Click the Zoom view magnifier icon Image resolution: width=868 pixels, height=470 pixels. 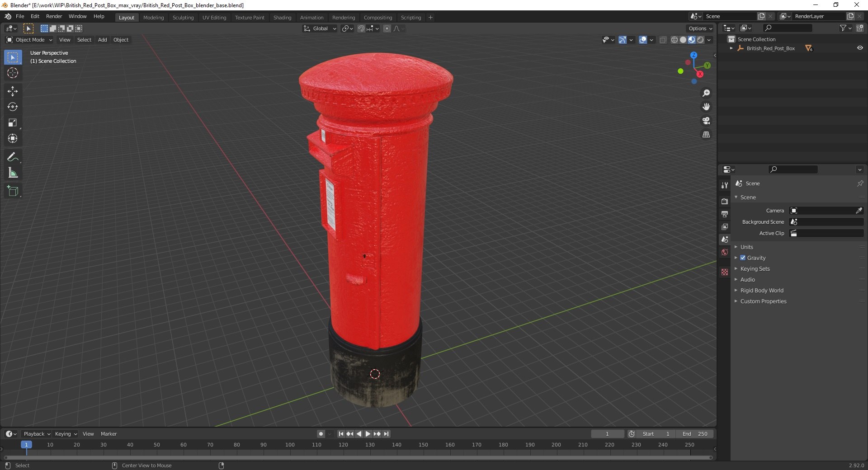click(706, 93)
